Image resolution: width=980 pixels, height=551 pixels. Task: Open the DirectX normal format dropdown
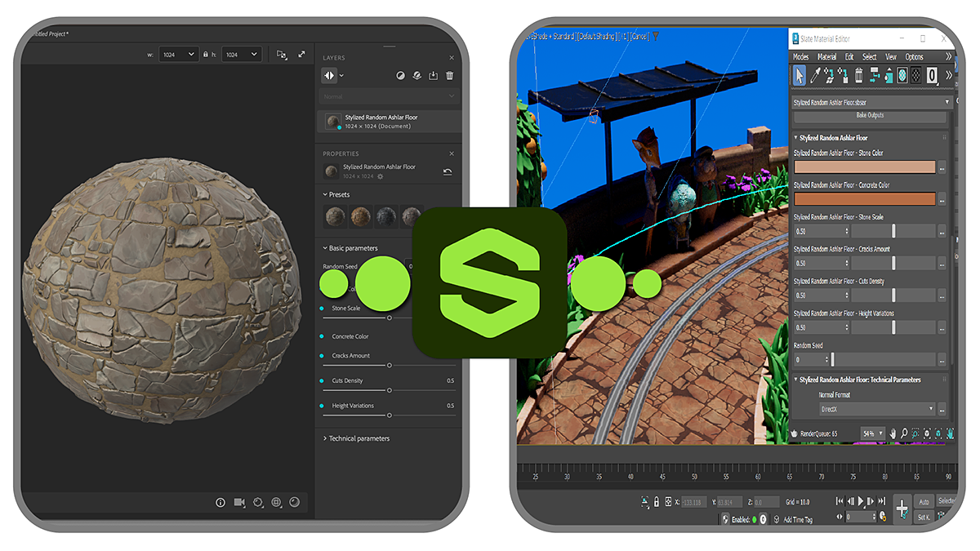[878, 409]
